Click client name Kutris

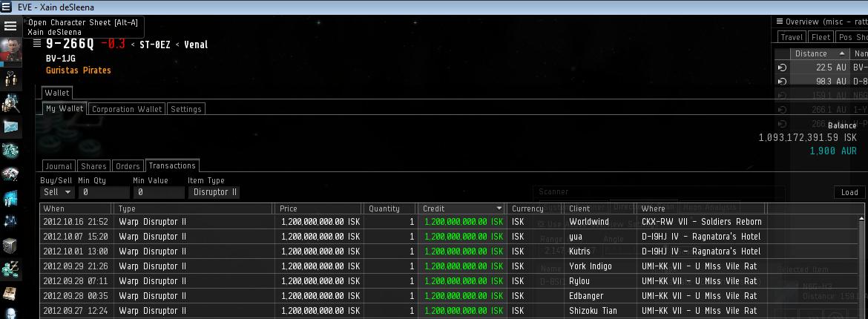point(579,251)
